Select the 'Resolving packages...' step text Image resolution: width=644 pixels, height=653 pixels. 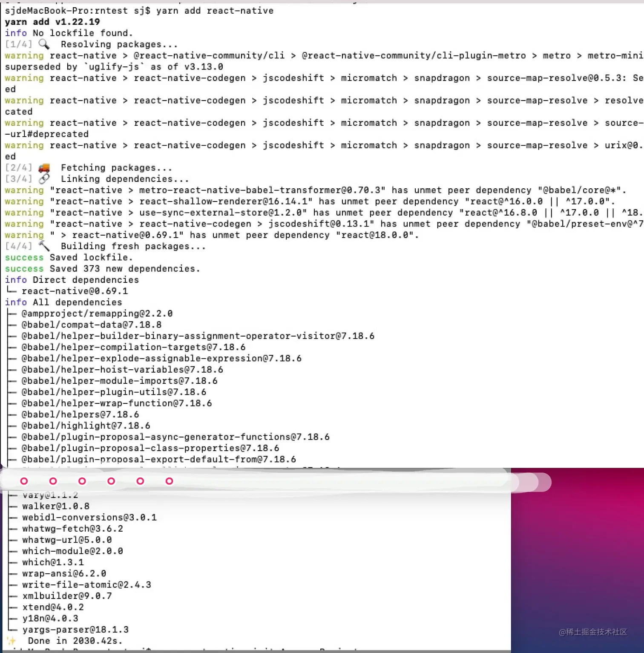click(119, 44)
